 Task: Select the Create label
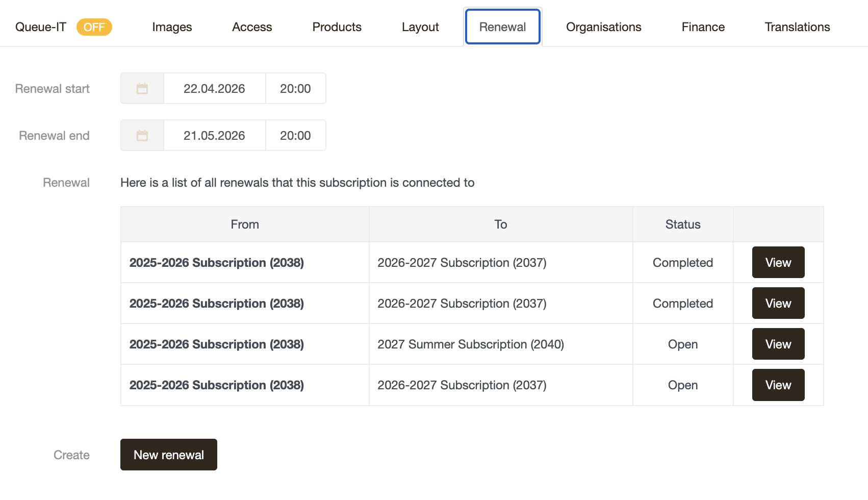tap(71, 455)
